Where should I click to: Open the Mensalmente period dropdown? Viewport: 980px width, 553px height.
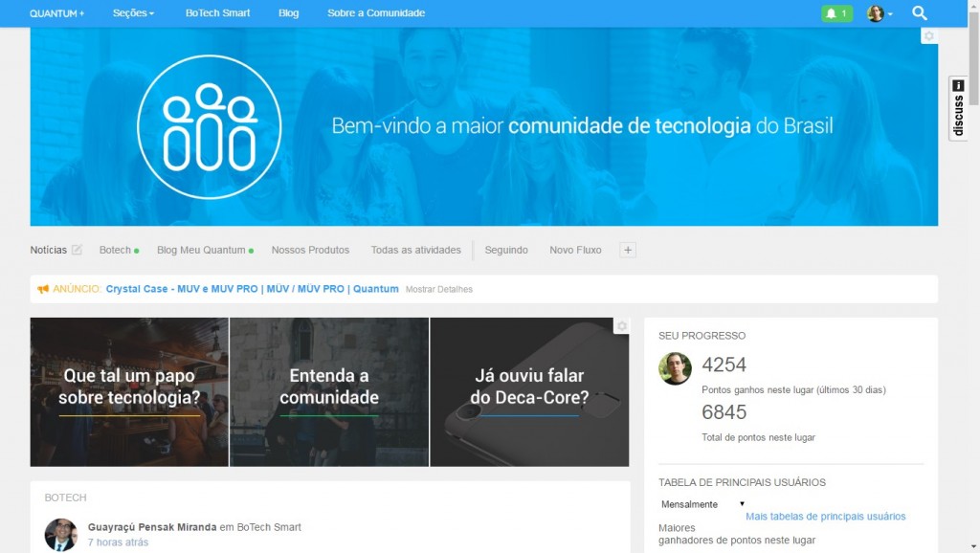pyautogui.click(x=702, y=504)
